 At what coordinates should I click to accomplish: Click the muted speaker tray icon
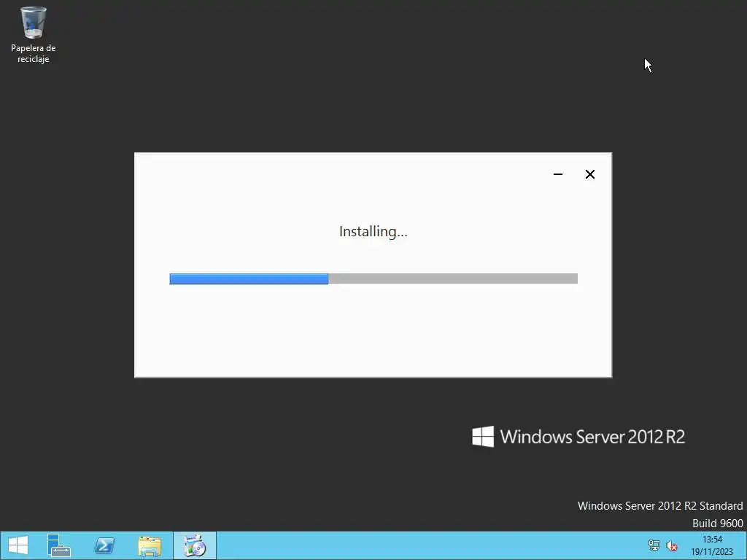click(x=672, y=545)
